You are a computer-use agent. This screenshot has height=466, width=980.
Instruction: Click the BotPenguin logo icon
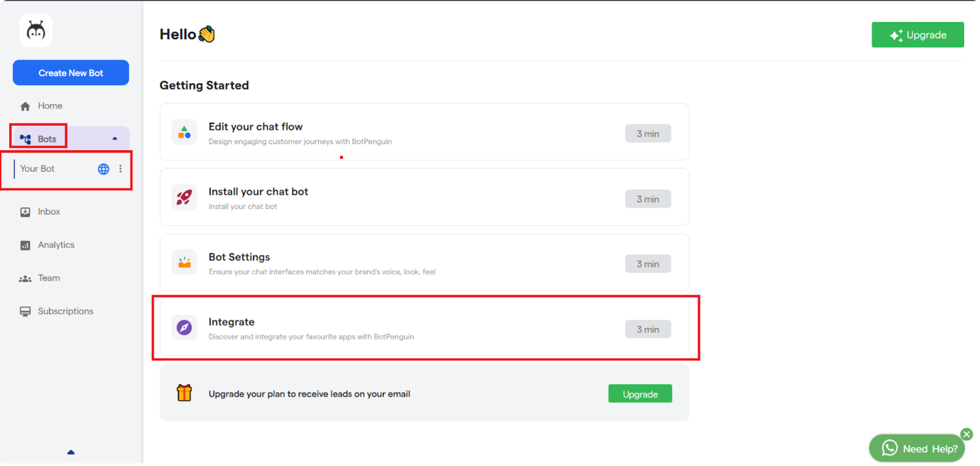[36, 30]
